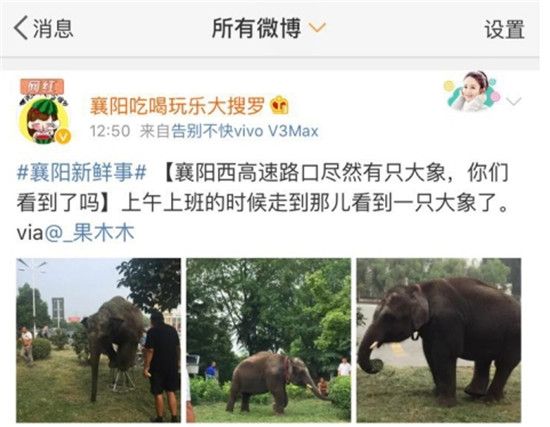The height and width of the screenshot is (427, 550).
Task: Open 设置 in the top bar
Action: tap(504, 29)
